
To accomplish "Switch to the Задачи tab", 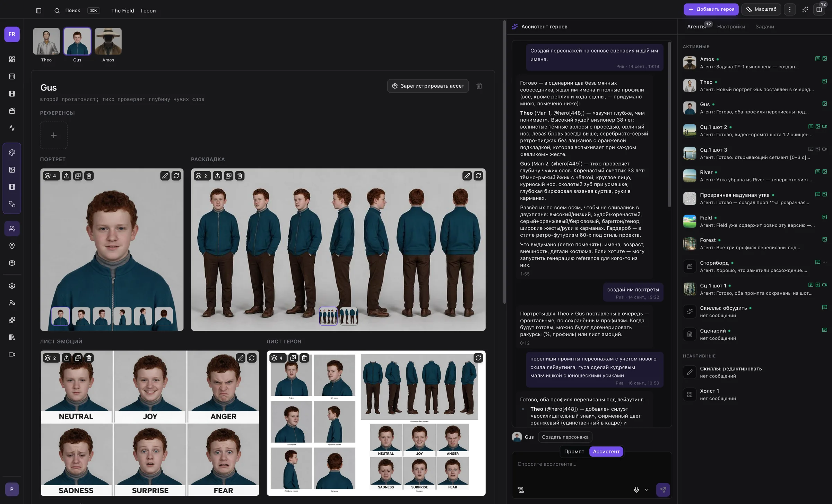I will (x=764, y=27).
